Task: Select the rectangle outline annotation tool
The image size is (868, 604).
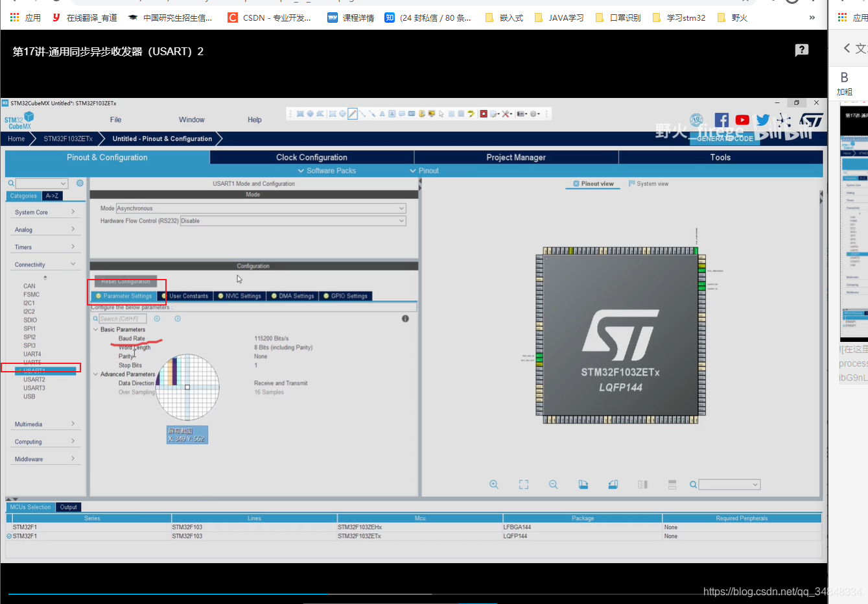Action: pos(333,114)
